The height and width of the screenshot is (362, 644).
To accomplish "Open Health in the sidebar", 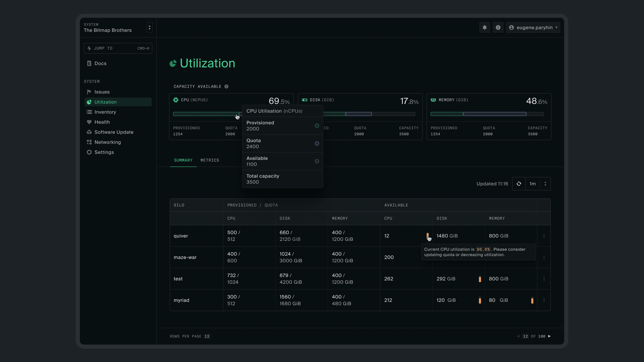I will pos(118,122).
